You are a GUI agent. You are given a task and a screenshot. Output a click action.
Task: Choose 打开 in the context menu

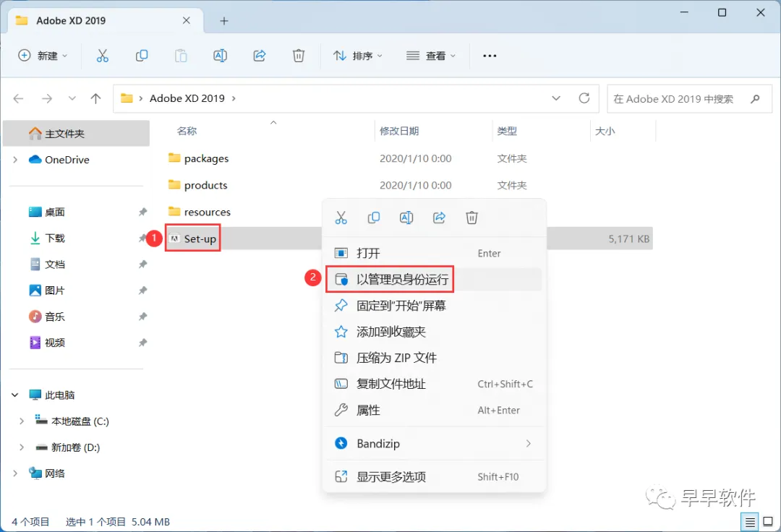(x=434, y=253)
